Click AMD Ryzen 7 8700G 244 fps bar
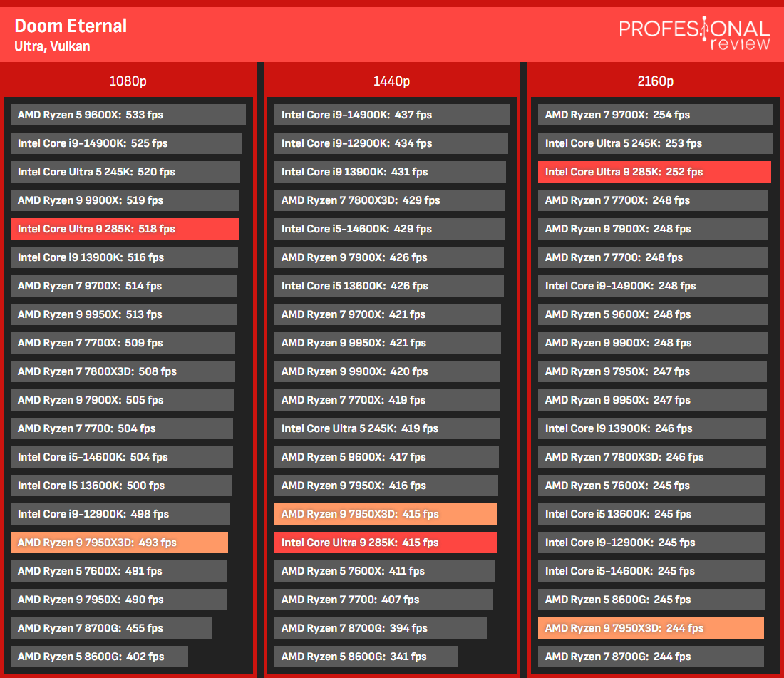This screenshot has width=784, height=678. pyautogui.click(x=651, y=657)
